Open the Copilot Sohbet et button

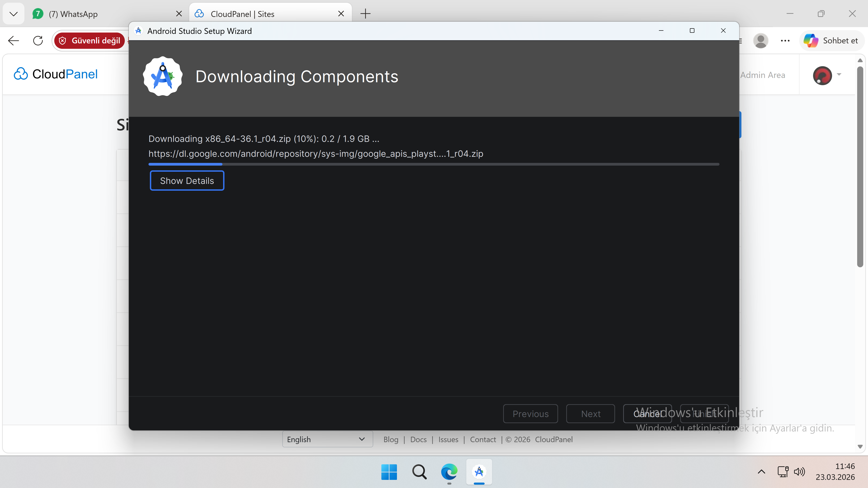pyautogui.click(x=831, y=41)
